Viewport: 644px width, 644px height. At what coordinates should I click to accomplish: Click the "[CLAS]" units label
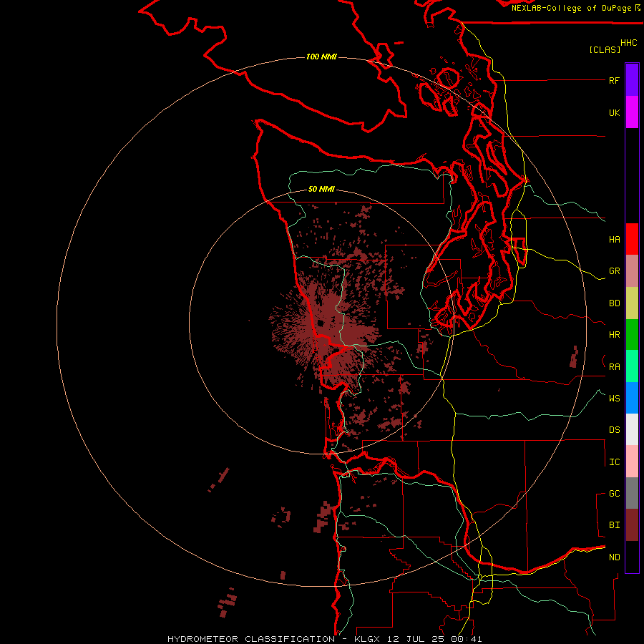tap(604, 49)
